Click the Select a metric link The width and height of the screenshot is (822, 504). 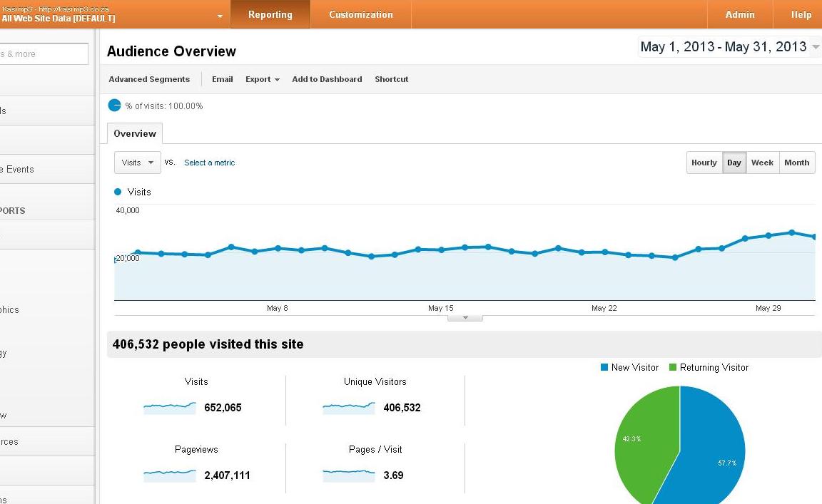(209, 163)
